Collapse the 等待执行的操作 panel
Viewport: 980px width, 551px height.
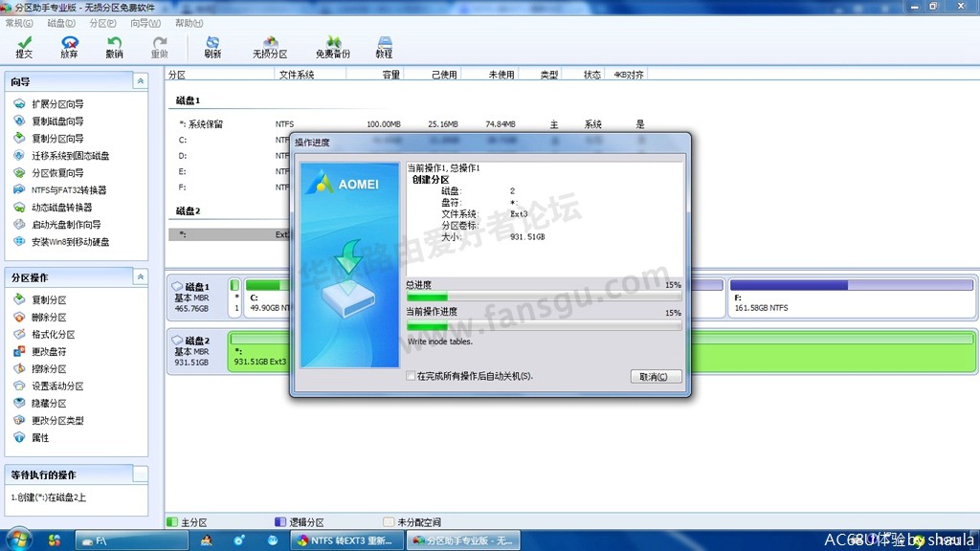coord(140,474)
